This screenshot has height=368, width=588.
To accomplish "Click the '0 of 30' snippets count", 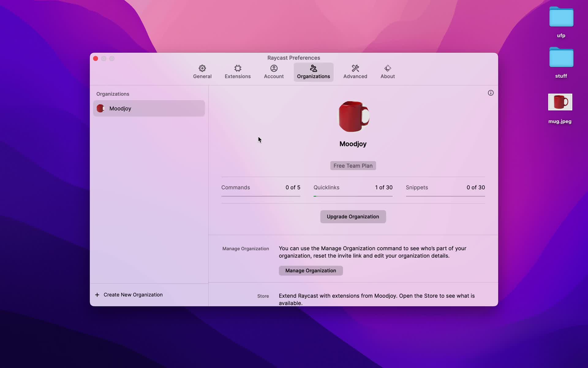I will [x=476, y=187].
